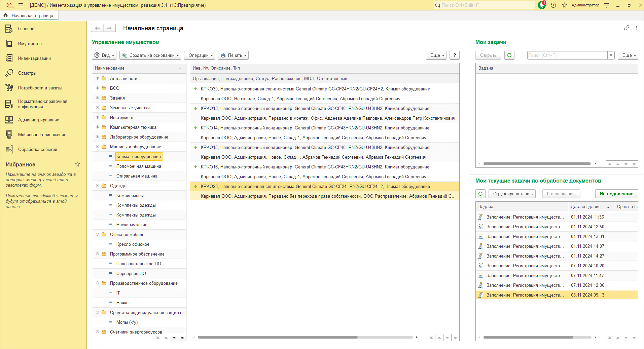
Task: Open notifications bell with red badge
Action: (x=542, y=5)
